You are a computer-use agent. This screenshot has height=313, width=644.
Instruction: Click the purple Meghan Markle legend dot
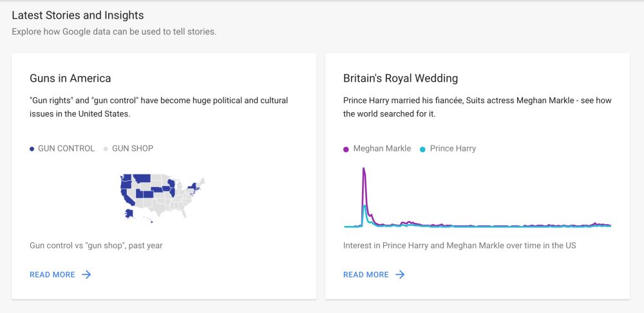346,149
